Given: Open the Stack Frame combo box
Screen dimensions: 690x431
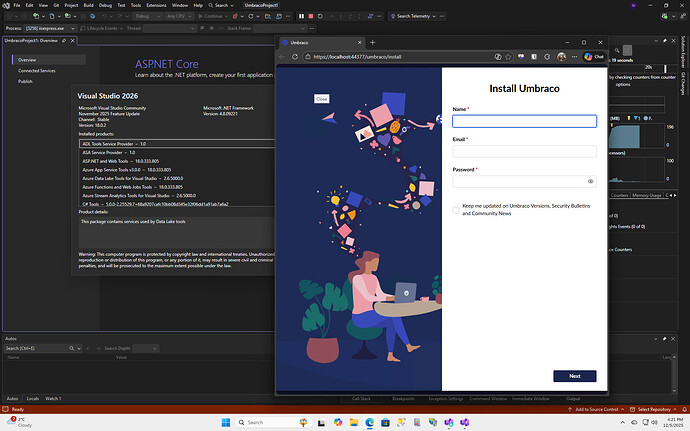Looking at the screenshot, I should tap(279, 28).
